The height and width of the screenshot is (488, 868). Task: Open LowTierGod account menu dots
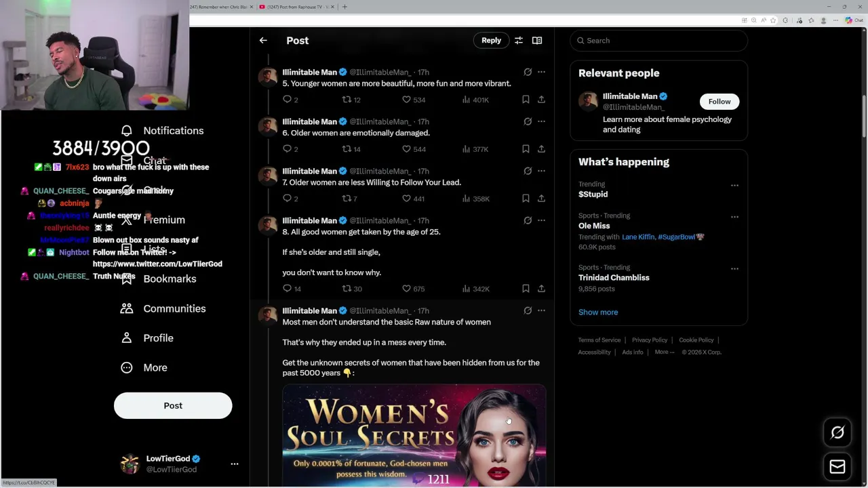click(x=235, y=464)
